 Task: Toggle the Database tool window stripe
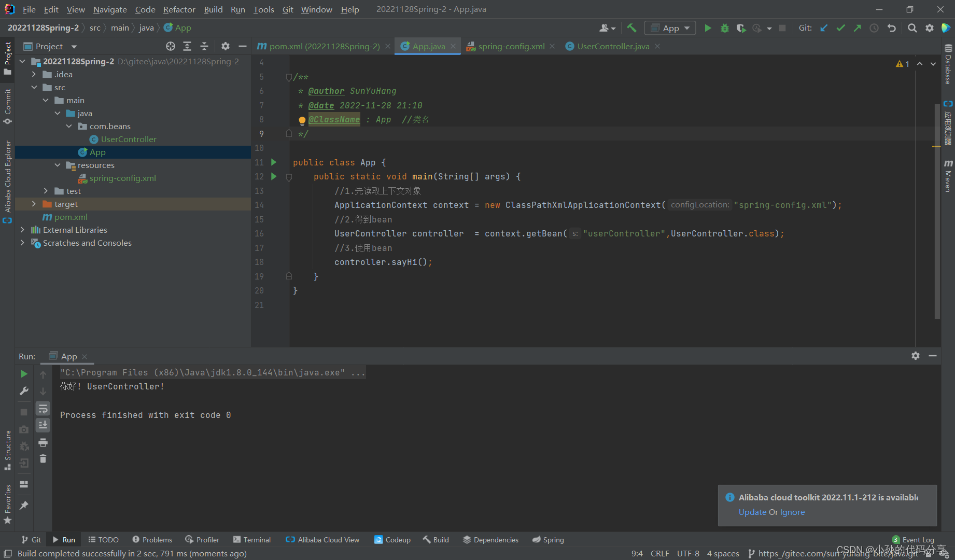[948, 64]
